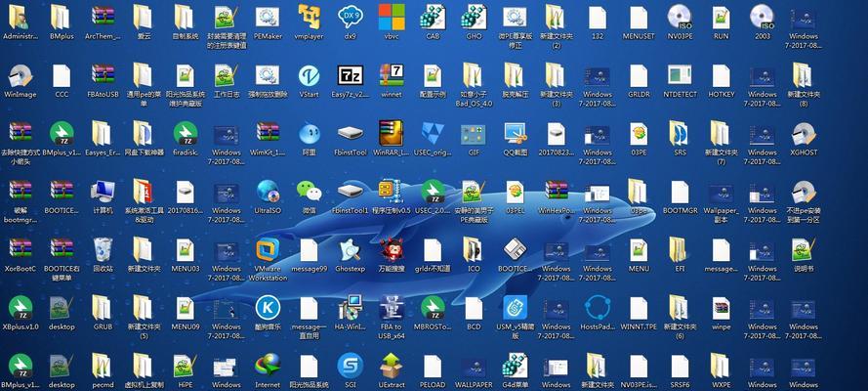Launch vmplayer from the desktop
Screen dimensions: 868x391
309,18
